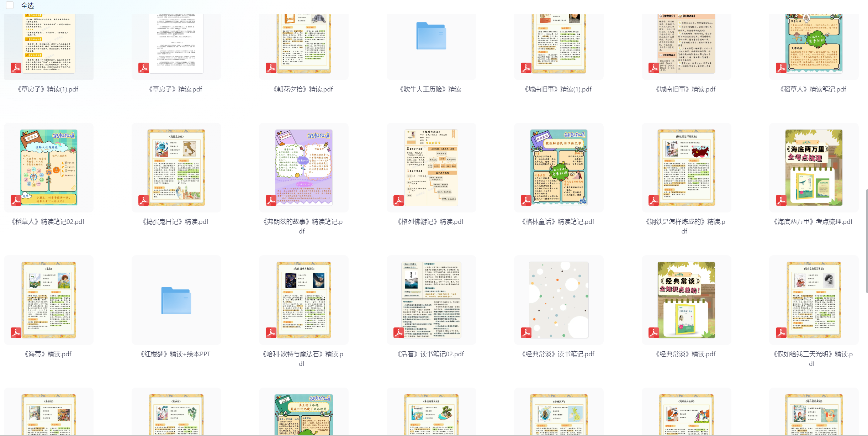Open thumbnail of 《稻草人》精读笔记02.pdf
868x436 pixels.
pos(49,167)
